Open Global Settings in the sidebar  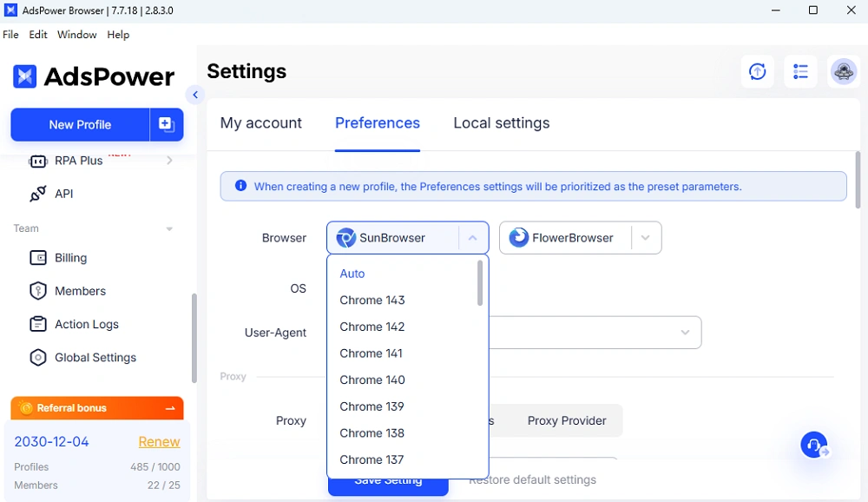point(95,357)
